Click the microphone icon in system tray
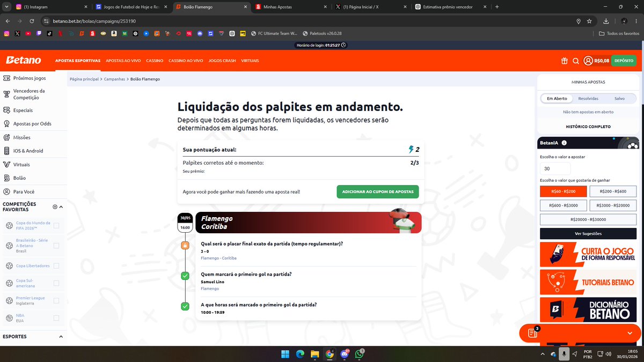Screen dimensions: 644x362 click(x=563, y=354)
